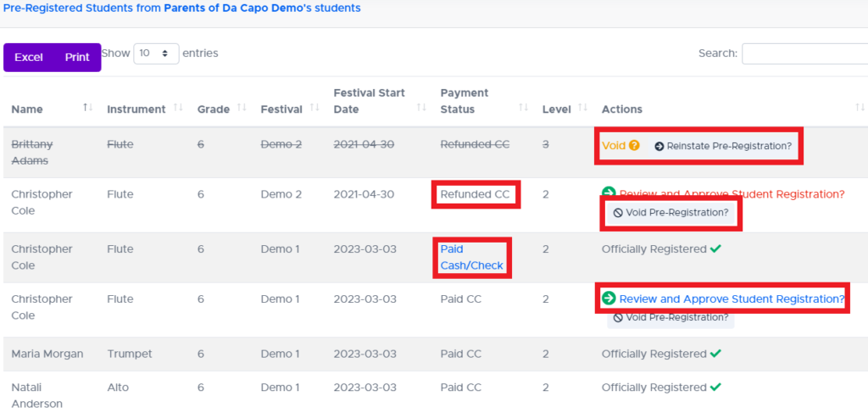Open the Paid Cash/Check payment link
868x413 pixels.
pos(471,258)
